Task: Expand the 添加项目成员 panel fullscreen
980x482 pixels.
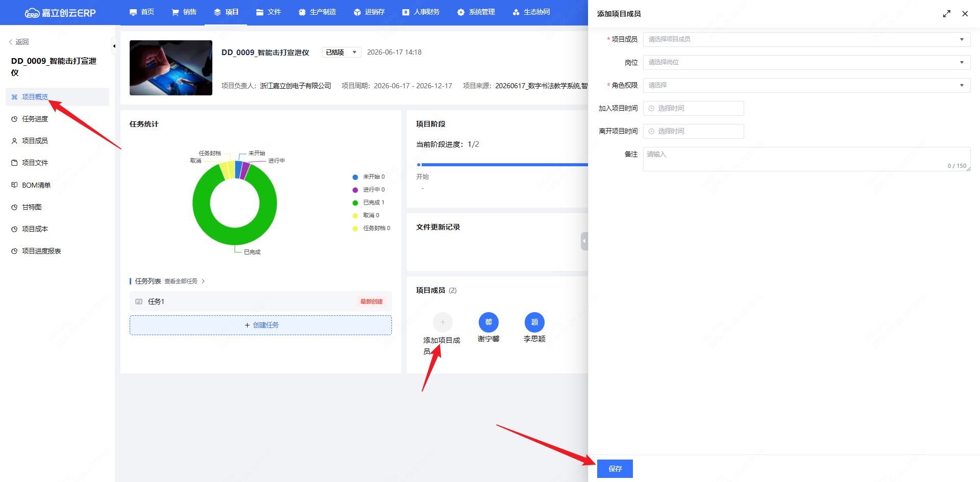Action: [947, 14]
